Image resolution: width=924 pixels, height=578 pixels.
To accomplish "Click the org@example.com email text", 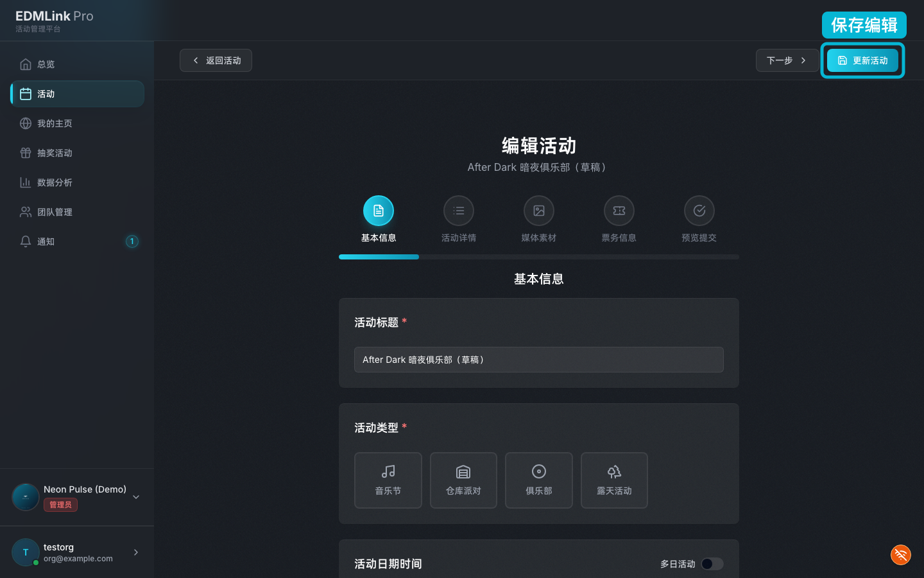I will click(78, 559).
